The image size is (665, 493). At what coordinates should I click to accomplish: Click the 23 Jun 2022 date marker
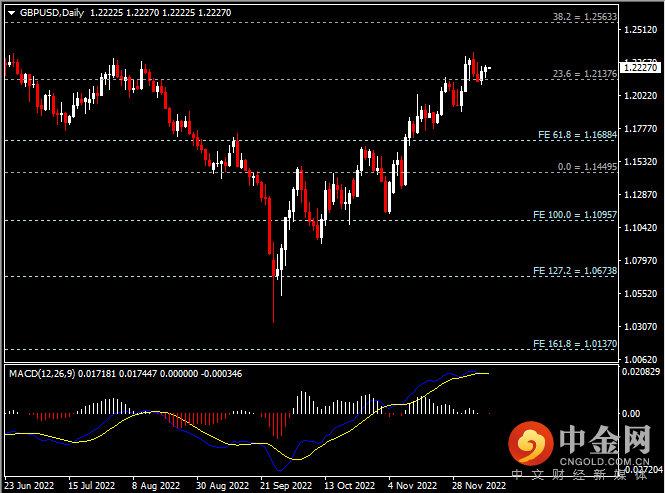point(30,486)
